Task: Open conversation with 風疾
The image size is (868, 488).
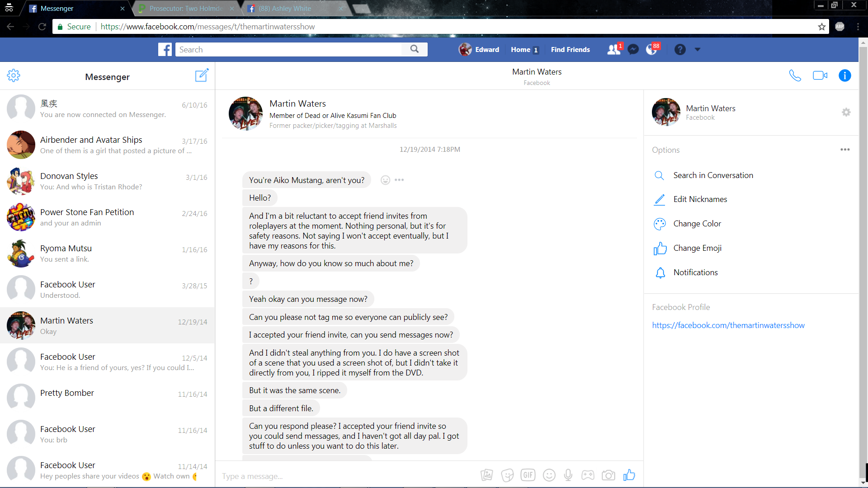Action: click(x=107, y=109)
